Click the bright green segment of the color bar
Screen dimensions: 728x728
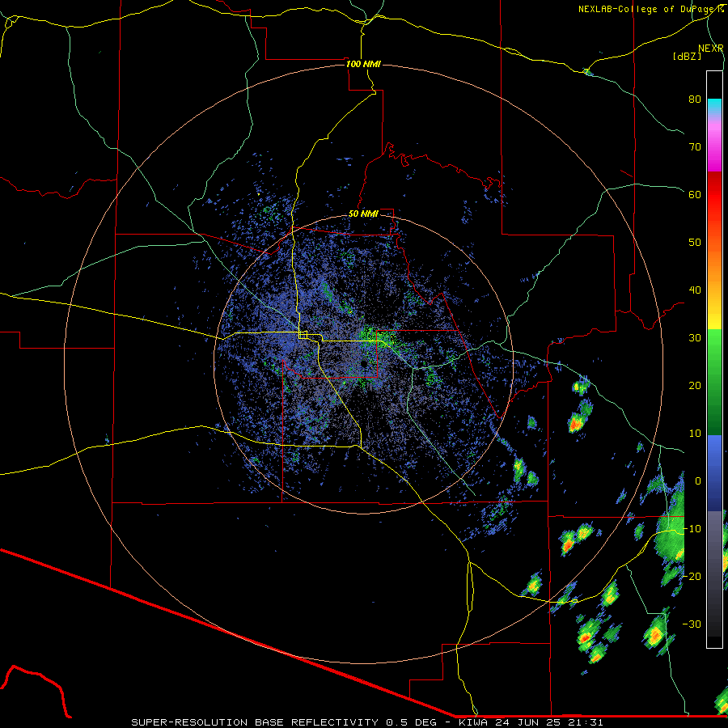(714, 346)
